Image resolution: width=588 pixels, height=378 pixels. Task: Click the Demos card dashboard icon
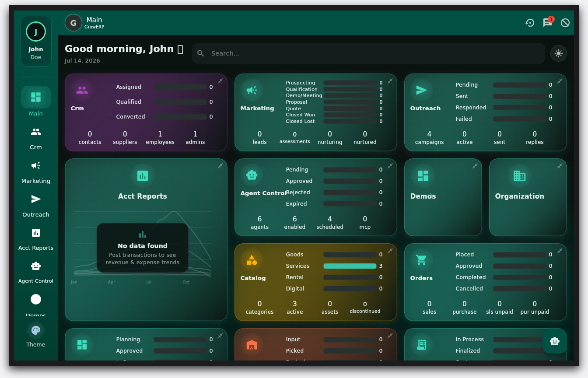[x=423, y=176]
